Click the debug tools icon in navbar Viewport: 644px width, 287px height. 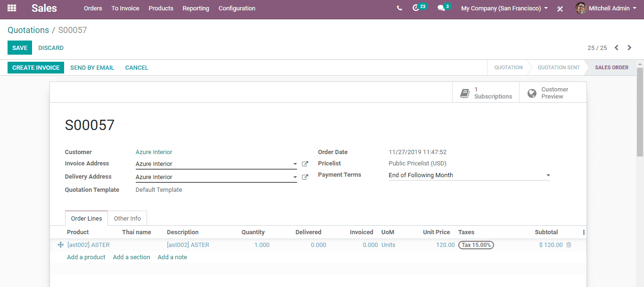click(x=560, y=8)
